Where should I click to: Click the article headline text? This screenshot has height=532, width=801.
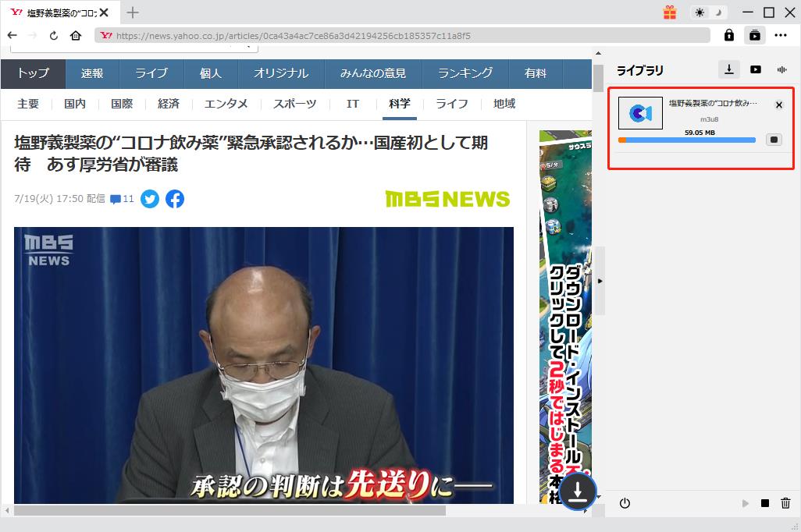click(251, 153)
